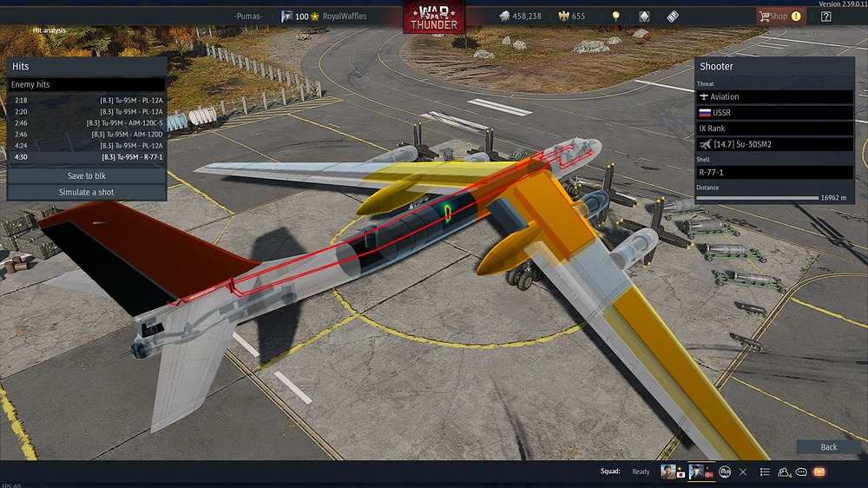Open the R-77-1 shell dropdown
Image resolution: width=868 pixels, height=488 pixels.
pos(774,172)
